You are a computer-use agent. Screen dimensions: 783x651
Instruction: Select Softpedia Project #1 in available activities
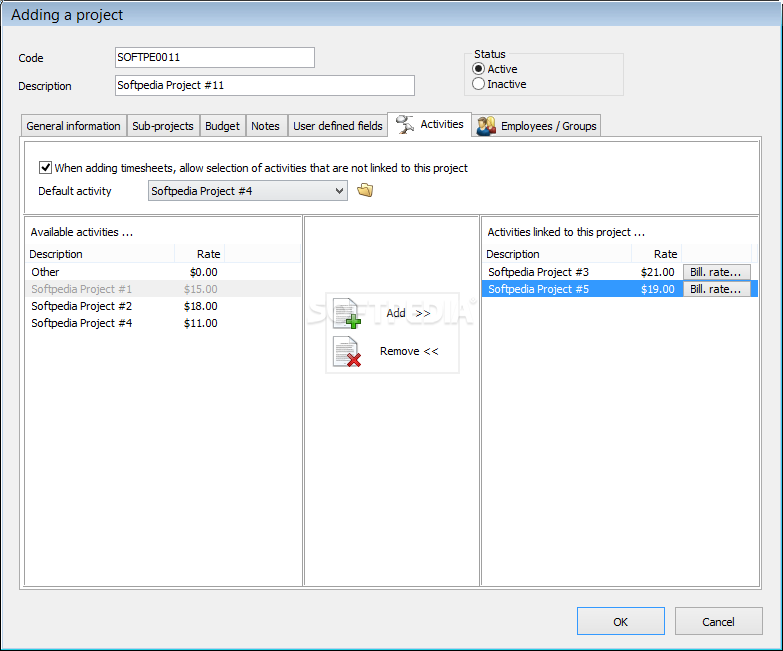pyautogui.click(x=163, y=289)
